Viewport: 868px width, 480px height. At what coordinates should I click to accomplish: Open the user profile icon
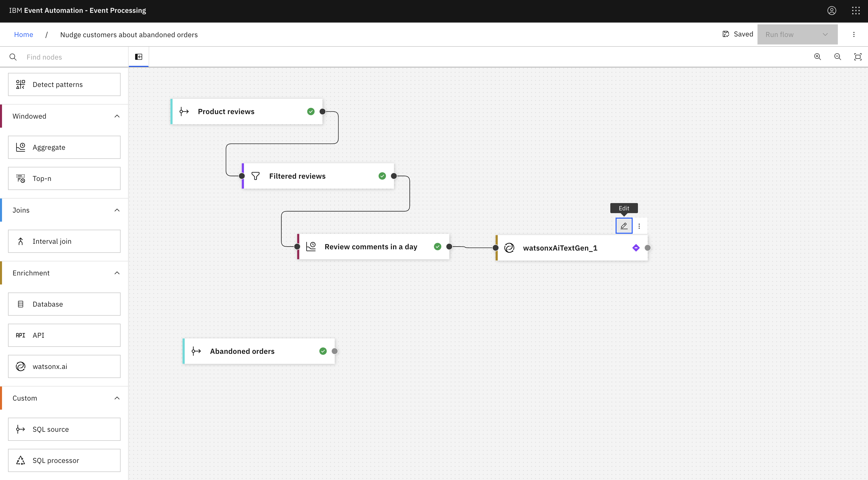coord(832,11)
